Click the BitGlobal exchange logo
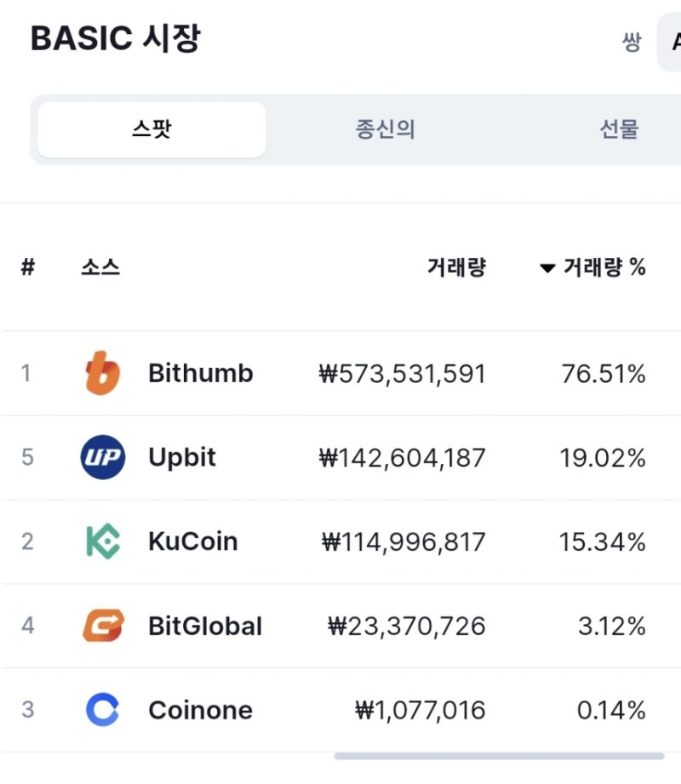 (x=103, y=625)
